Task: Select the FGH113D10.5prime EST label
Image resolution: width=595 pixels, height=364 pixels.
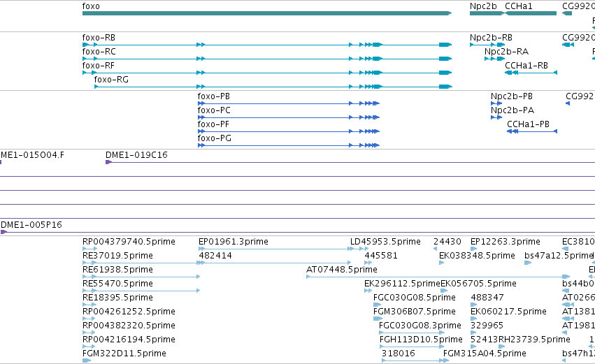Action: [421, 340]
